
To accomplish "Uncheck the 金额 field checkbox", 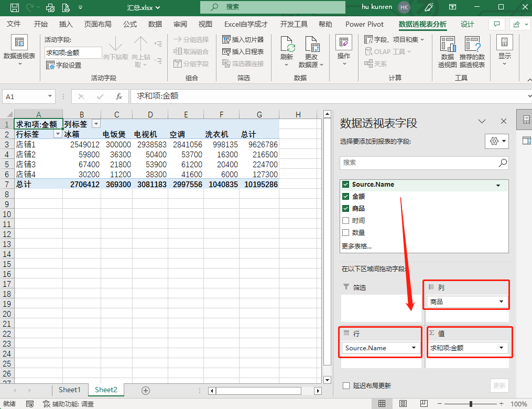I will pyautogui.click(x=345, y=197).
